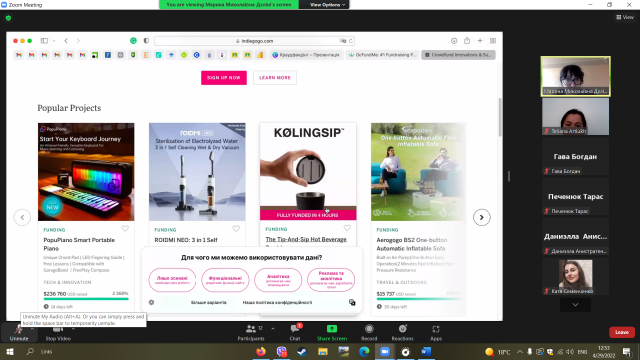Click the Safari privacy shield icon
The width and height of the screenshot is (640, 360).
pos(146,41)
